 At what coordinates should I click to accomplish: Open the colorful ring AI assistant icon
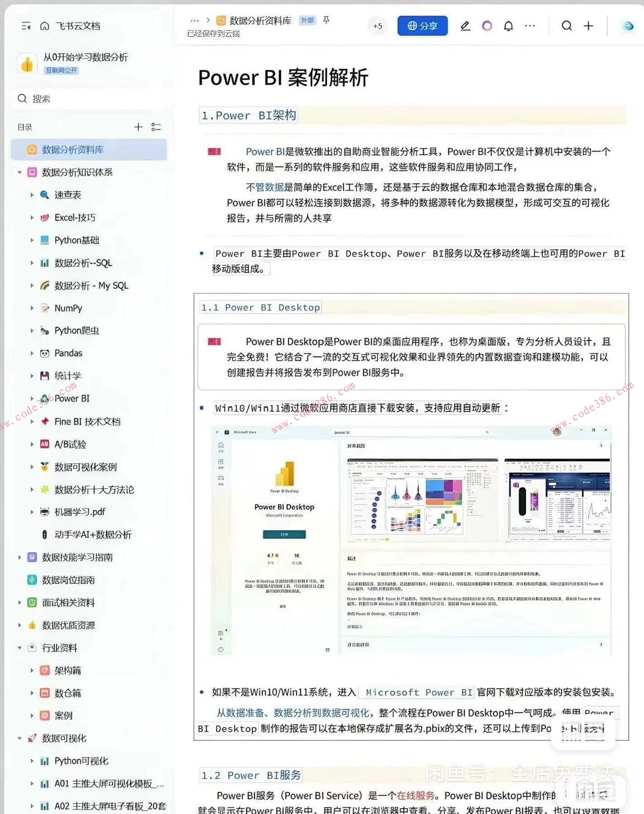tap(487, 26)
